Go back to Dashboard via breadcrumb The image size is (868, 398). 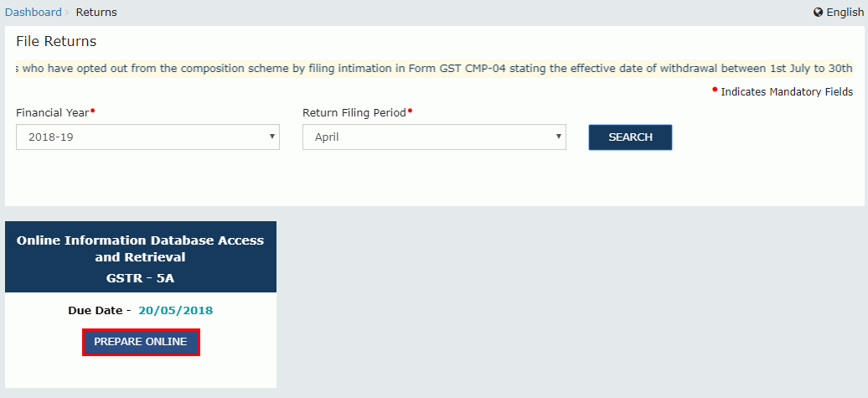click(33, 13)
